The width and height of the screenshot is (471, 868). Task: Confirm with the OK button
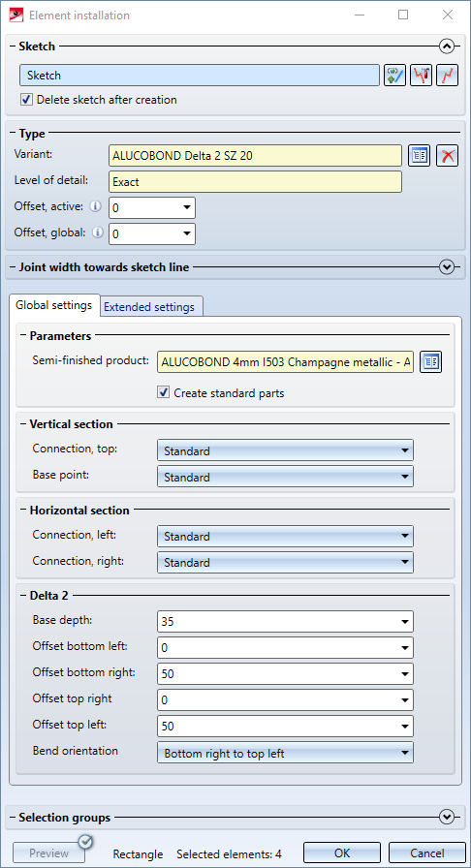(342, 853)
